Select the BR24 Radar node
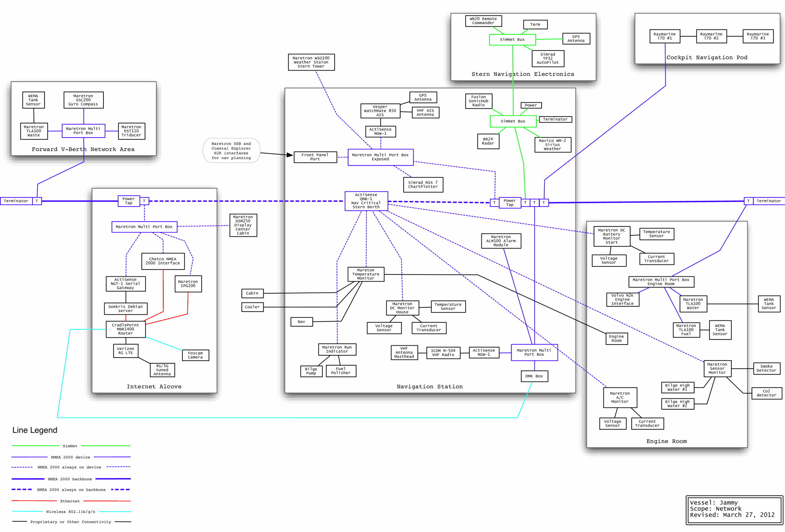The width and height of the screenshot is (785, 532). click(488, 141)
